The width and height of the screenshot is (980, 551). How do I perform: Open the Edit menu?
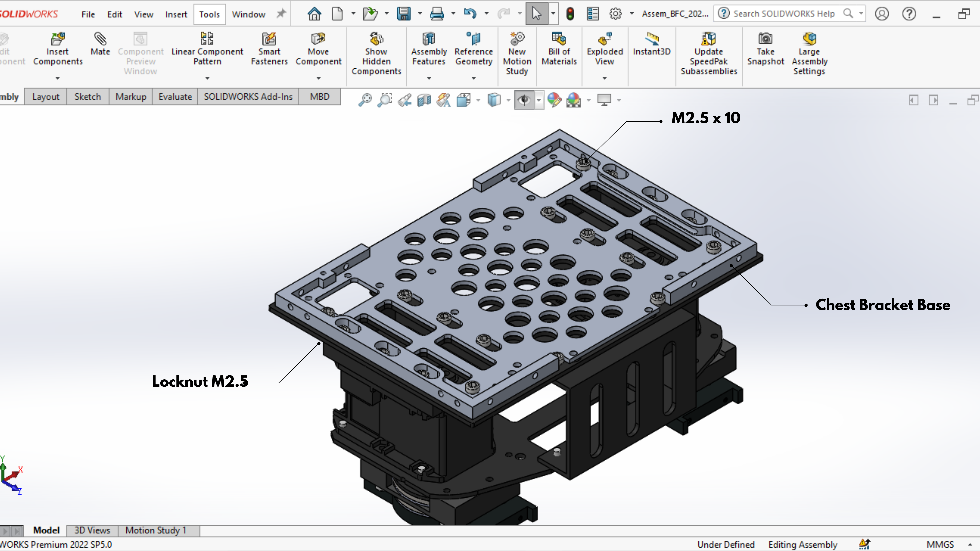click(x=114, y=15)
